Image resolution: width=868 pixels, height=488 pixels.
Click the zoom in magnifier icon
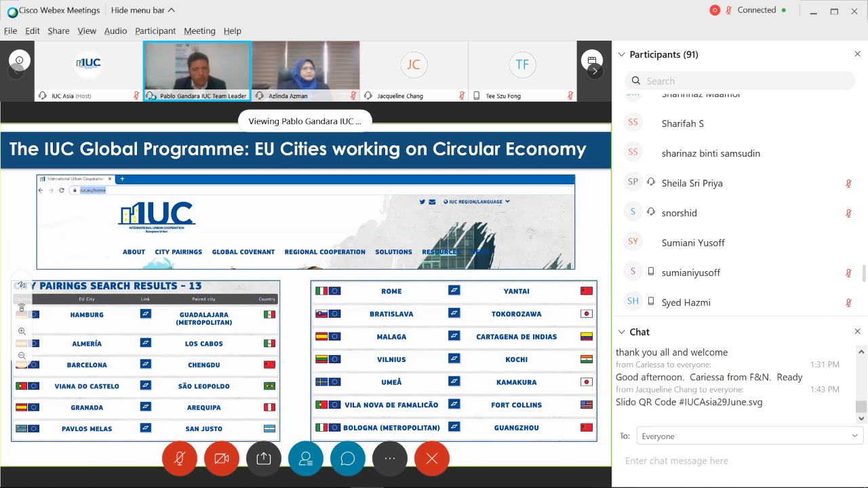click(x=22, y=331)
